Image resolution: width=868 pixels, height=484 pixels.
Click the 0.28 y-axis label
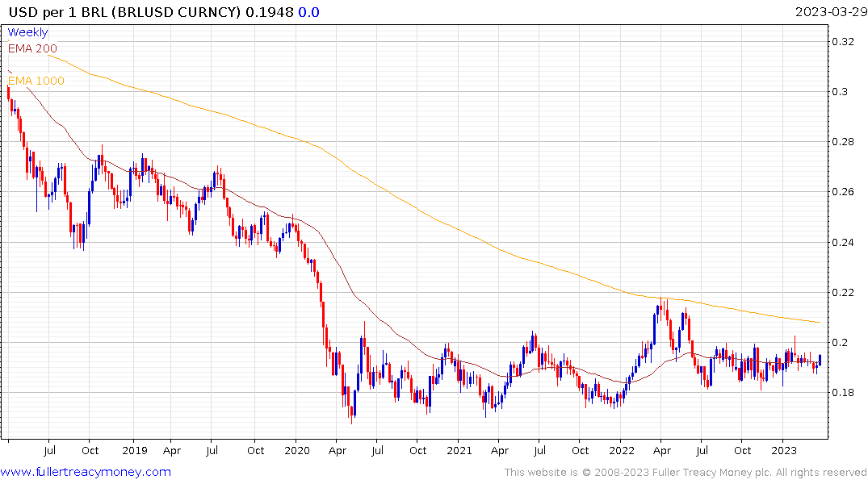tap(843, 142)
